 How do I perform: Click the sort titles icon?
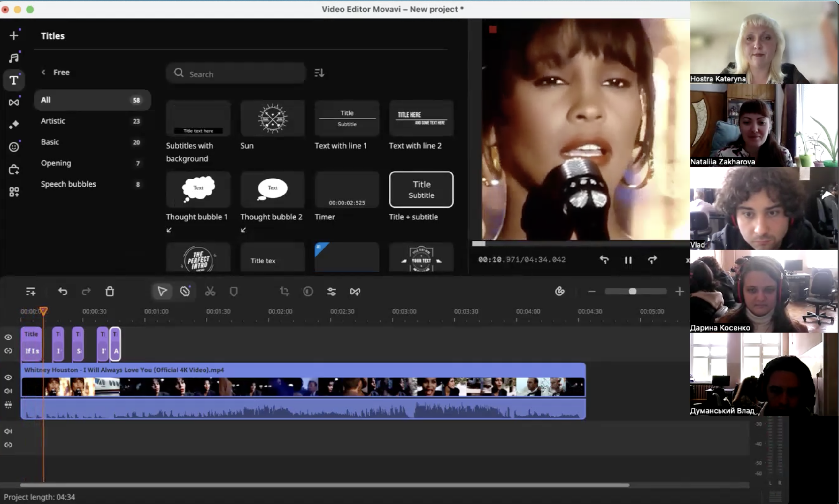[x=319, y=73]
